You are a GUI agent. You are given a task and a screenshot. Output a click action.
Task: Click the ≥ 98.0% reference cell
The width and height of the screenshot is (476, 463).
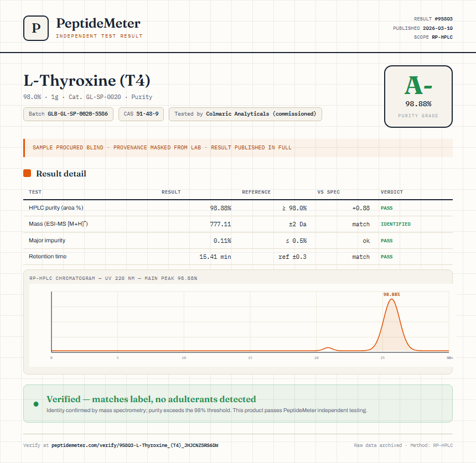[294, 208]
